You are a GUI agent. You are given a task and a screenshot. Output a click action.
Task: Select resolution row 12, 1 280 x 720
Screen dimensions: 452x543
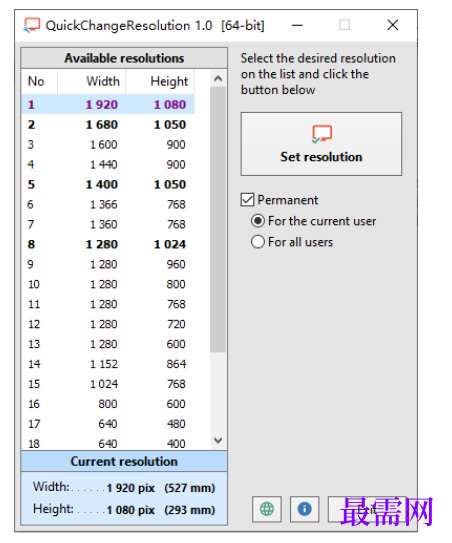tap(108, 324)
